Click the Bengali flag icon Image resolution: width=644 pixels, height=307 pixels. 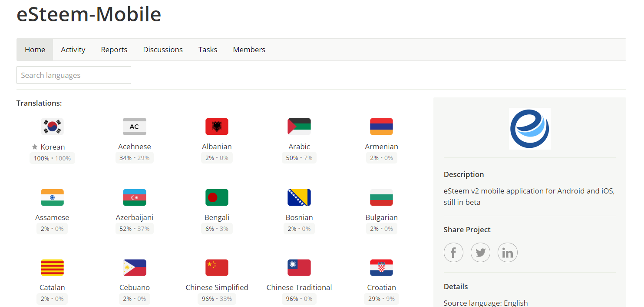(x=217, y=197)
